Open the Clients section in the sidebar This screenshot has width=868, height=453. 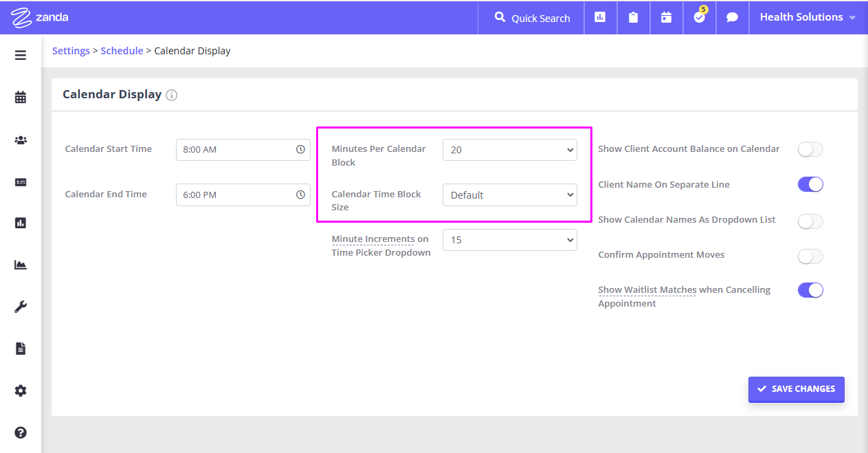20,139
